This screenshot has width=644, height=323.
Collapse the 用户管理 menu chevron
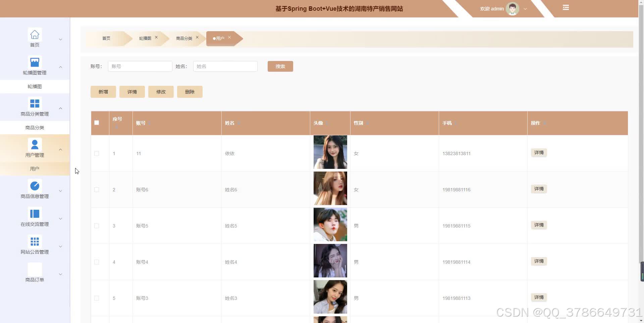[60, 149]
